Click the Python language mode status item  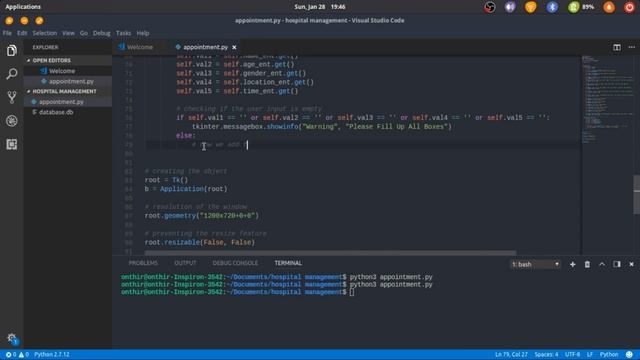pos(609,354)
